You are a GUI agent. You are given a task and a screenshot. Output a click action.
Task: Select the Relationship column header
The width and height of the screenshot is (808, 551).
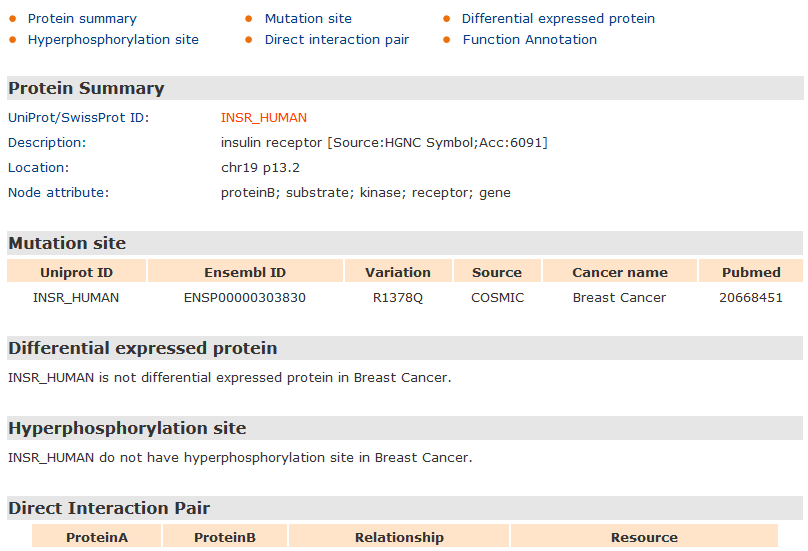point(399,537)
